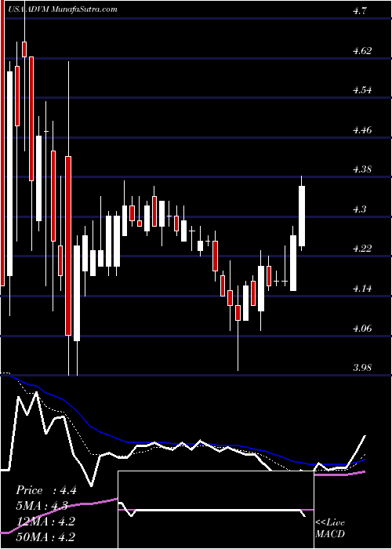Click the 4.22 price axis label
The width and height of the screenshot is (392, 549).
click(x=362, y=249)
